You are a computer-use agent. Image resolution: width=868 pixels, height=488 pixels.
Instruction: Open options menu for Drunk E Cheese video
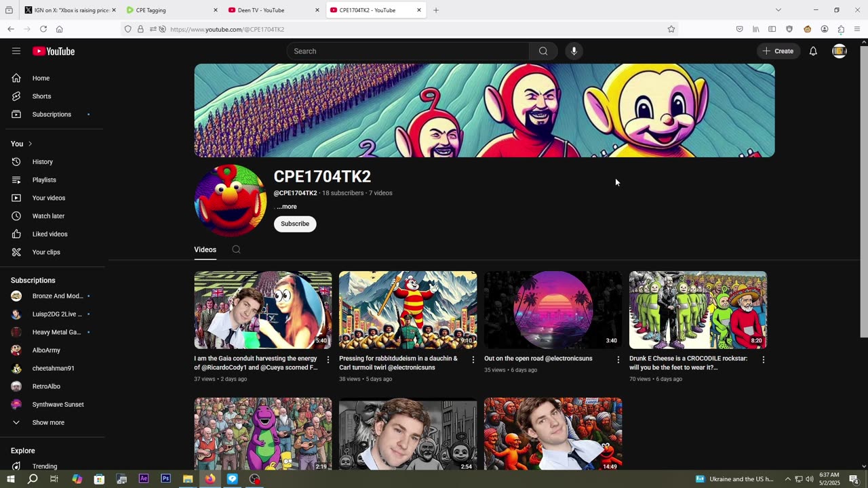(x=763, y=360)
